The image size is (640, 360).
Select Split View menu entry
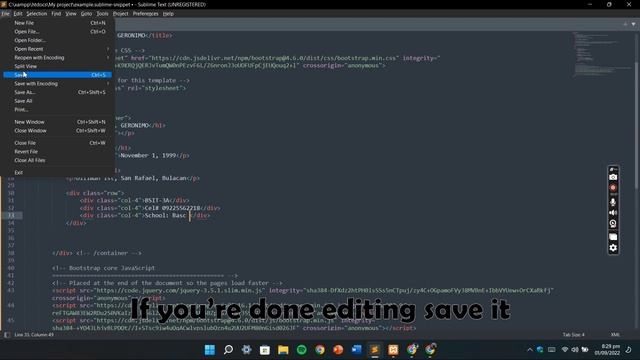(57, 66)
